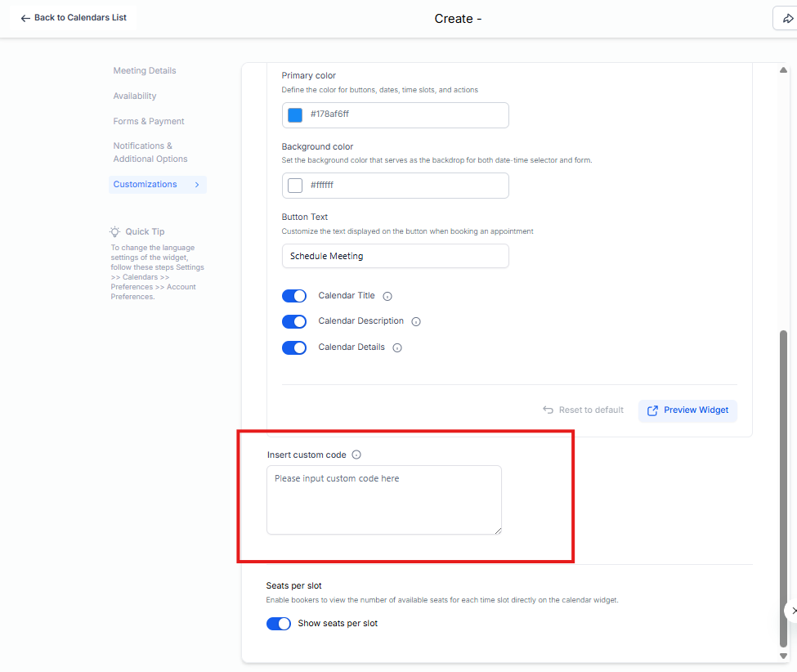
Task: Click the share arrow icon top right
Action: (787, 19)
